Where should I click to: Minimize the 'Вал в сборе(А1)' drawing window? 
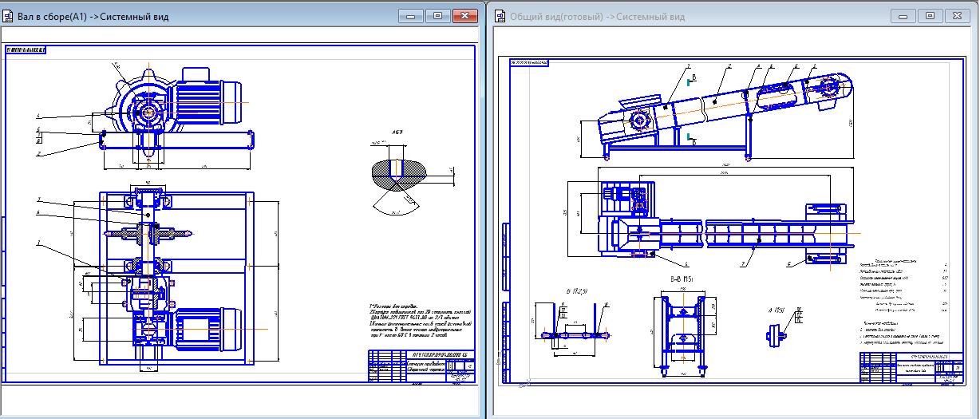(x=413, y=16)
